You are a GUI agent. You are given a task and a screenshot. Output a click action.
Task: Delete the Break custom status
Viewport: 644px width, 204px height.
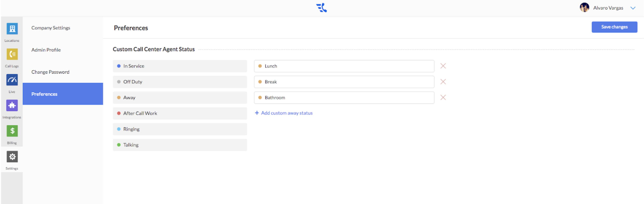pyautogui.click(x=443, y=82)
